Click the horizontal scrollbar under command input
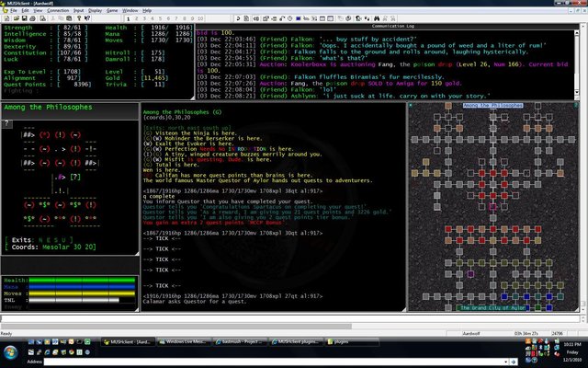 coord(176,327)
